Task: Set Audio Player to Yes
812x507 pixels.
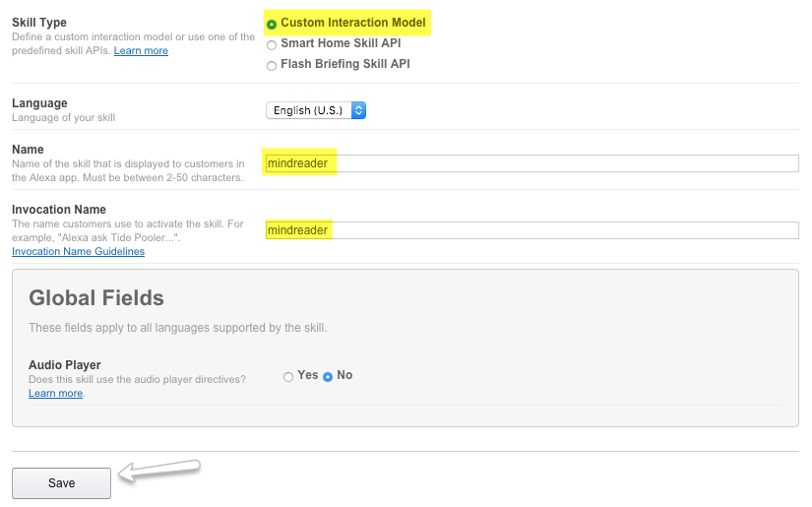Action: [x=288, y=376]
